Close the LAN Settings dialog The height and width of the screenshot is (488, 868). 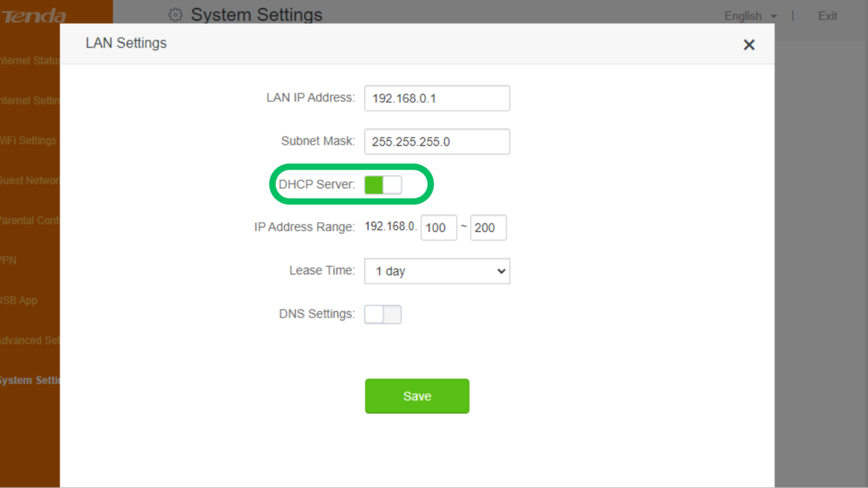click(749, 44)
